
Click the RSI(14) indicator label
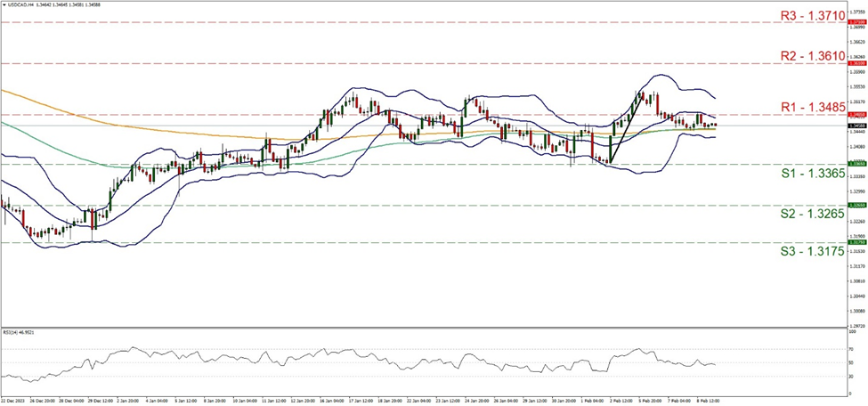[19, 330]
